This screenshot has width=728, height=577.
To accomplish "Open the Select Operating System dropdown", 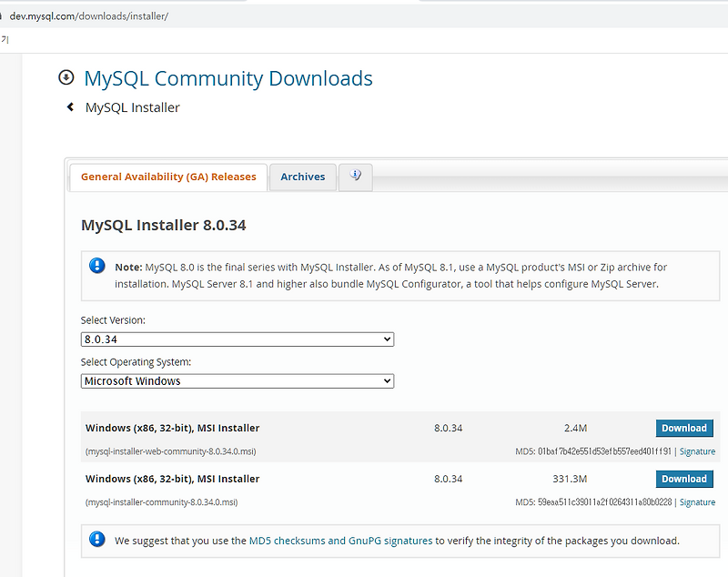I will (237, 380).
